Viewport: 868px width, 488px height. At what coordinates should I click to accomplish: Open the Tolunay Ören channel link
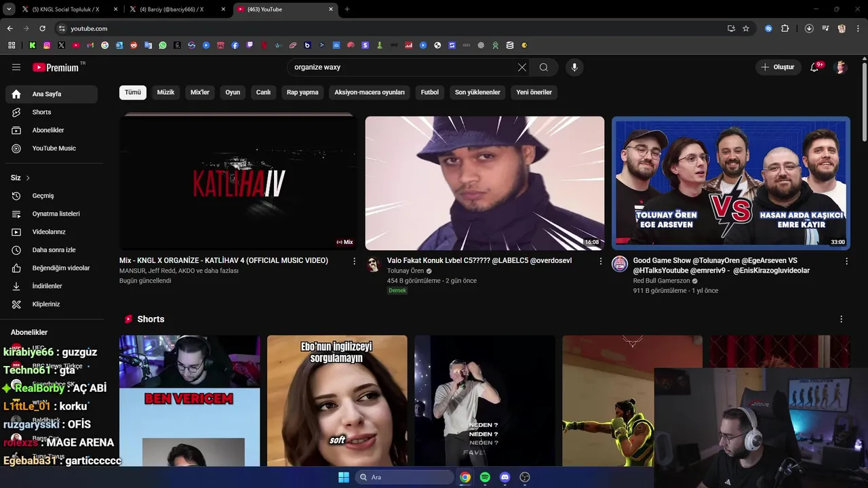406,270
